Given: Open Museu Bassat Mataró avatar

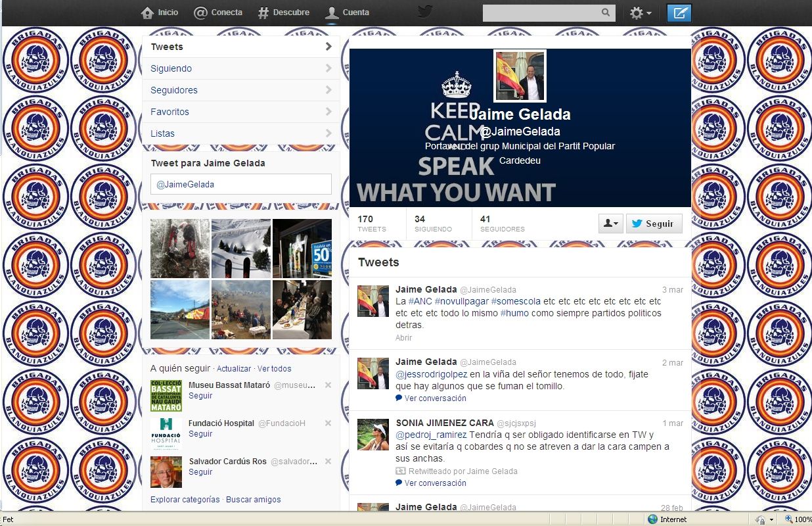Looking at the screenshot, I should 166,396.
